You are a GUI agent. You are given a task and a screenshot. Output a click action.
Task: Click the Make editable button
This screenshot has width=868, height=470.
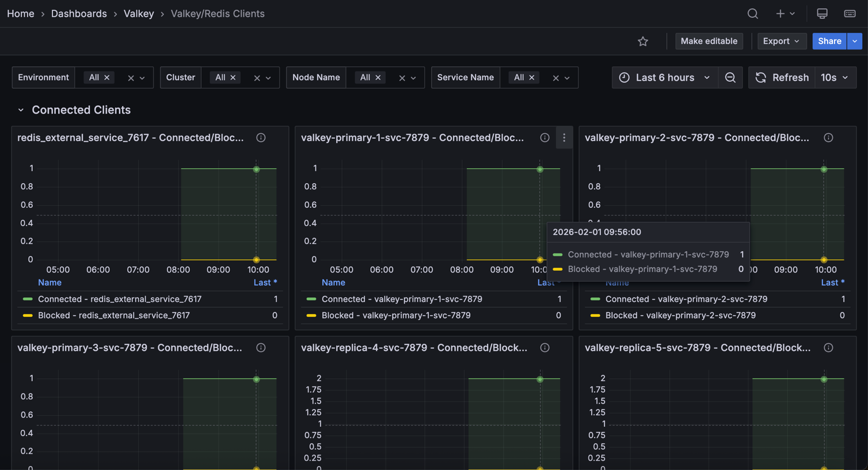coord(709,41)
